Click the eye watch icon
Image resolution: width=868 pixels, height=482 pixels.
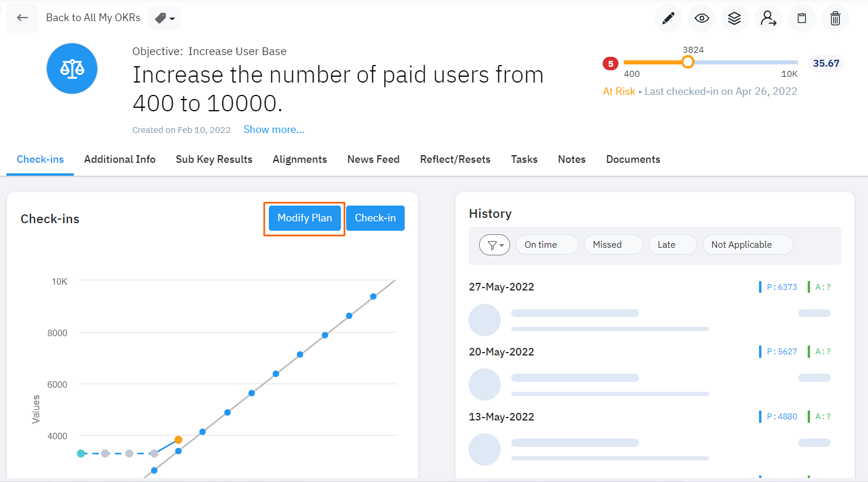pyautogui.click(x=701, y=18)
